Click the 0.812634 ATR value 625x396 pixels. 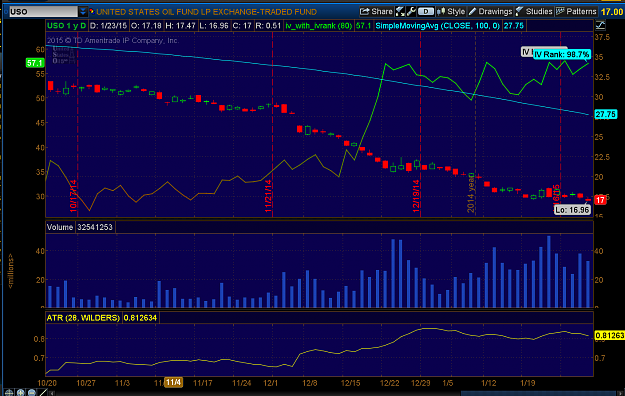pos(140,318)
